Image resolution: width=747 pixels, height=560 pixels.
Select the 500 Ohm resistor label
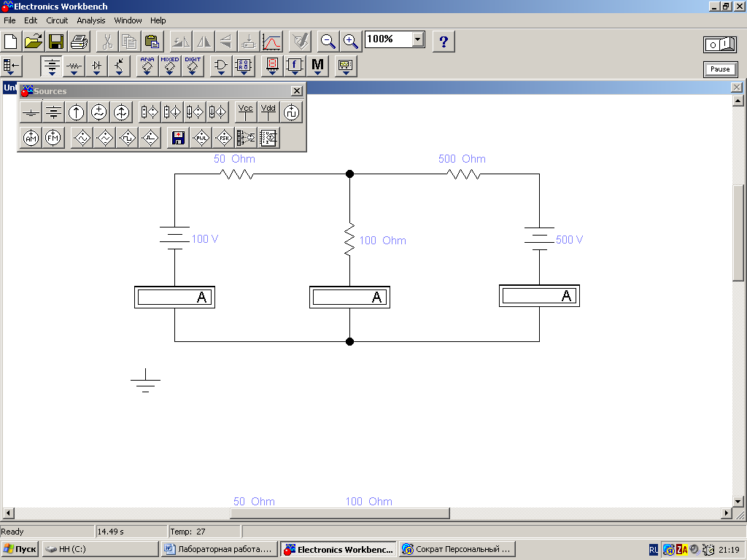coord(462,159)
